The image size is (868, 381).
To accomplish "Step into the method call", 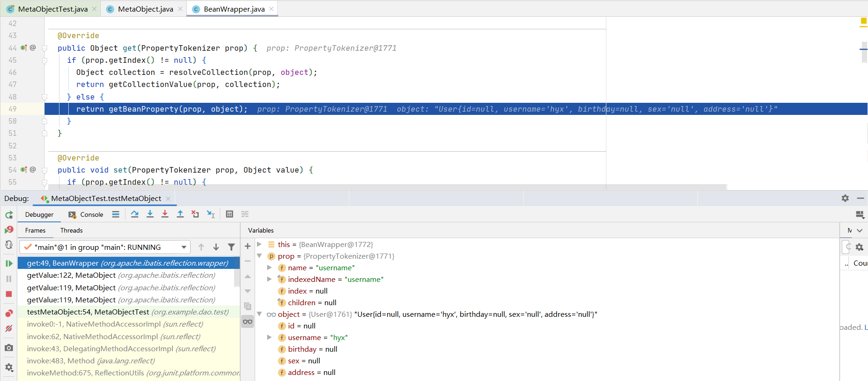I will tap(150, 214).
